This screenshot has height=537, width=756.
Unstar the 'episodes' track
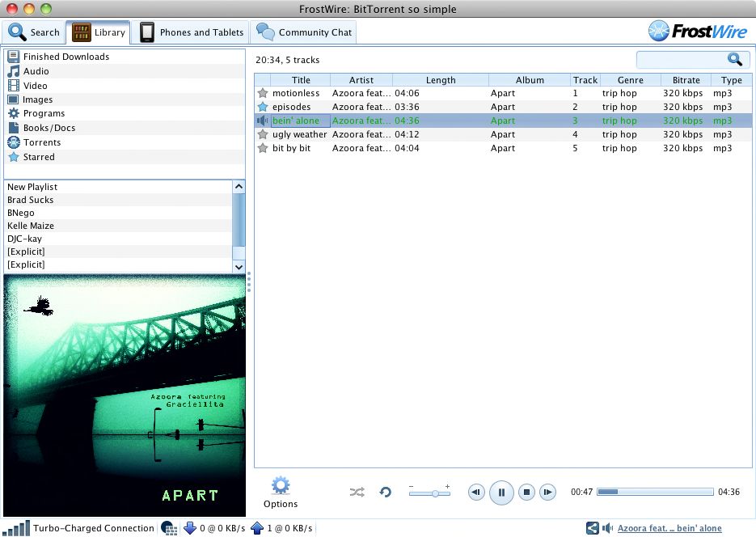point(262,107)
